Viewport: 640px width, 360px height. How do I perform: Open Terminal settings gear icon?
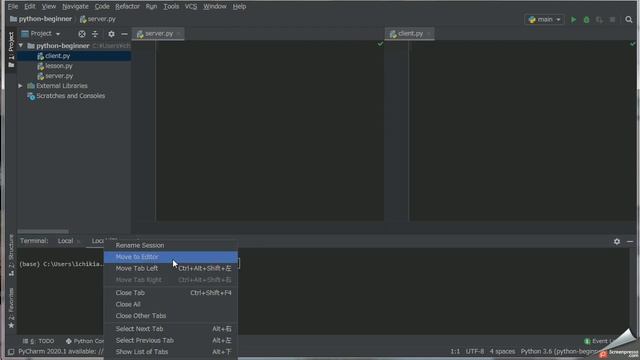(617, 242)
